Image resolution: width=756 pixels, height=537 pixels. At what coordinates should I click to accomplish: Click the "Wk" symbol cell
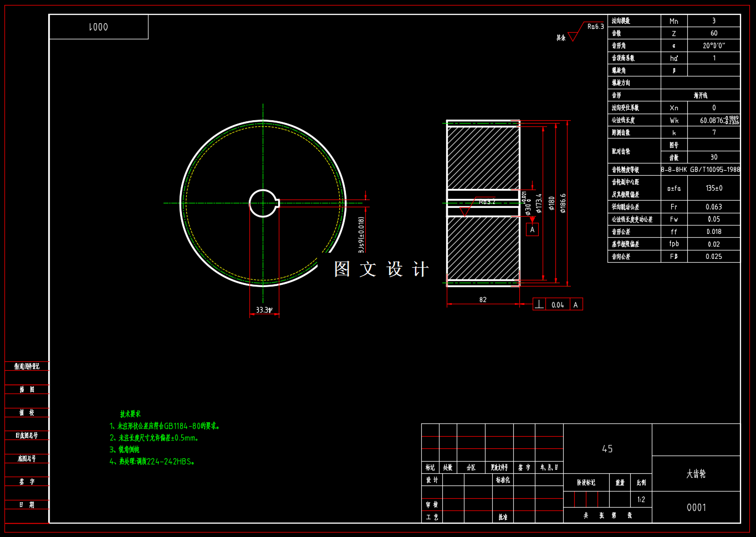(x=674, y=120)
